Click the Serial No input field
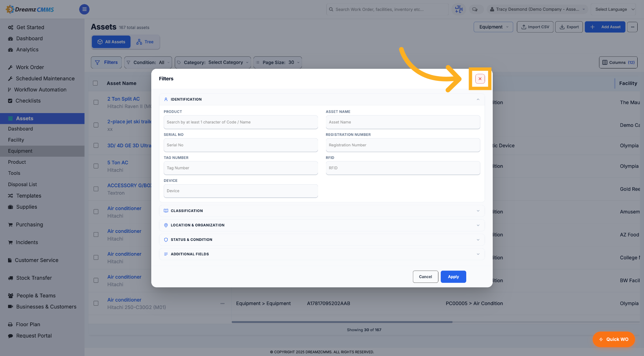Viewport: 644px width, 356px height. click(x=240, y=145)
